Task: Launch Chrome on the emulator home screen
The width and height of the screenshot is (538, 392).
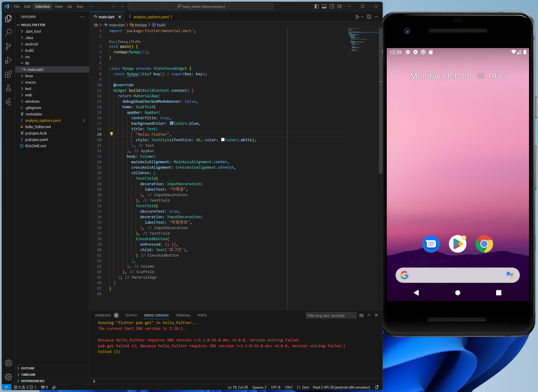Action: point(484,244)
